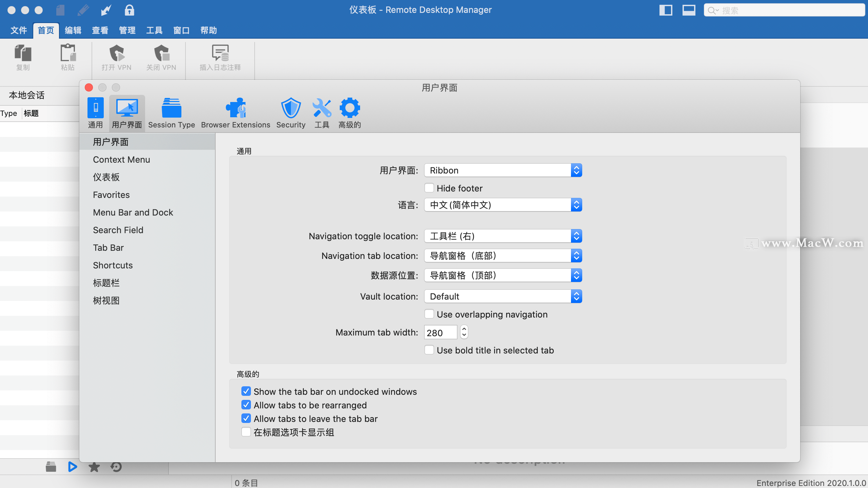Switch to the 管理 ribbon tab
Viewport: 868px width, 488px height.
(x=127, y=30)
